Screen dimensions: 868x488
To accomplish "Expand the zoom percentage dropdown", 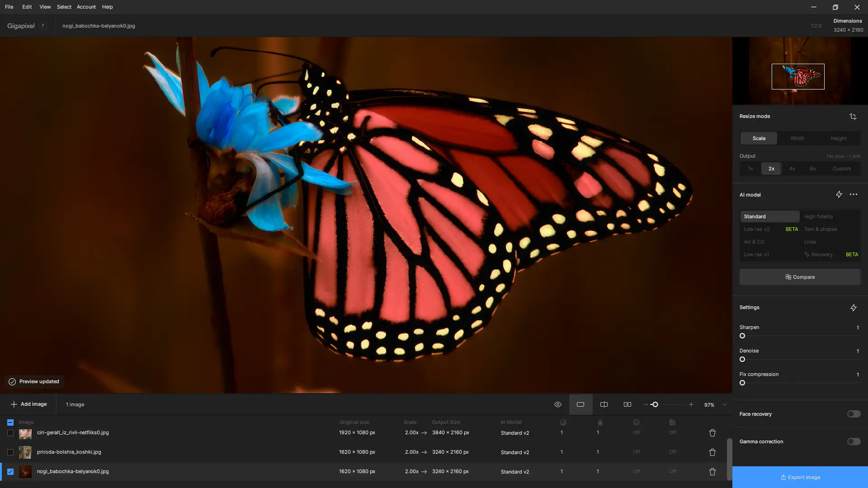I will (x=724, y=404).
